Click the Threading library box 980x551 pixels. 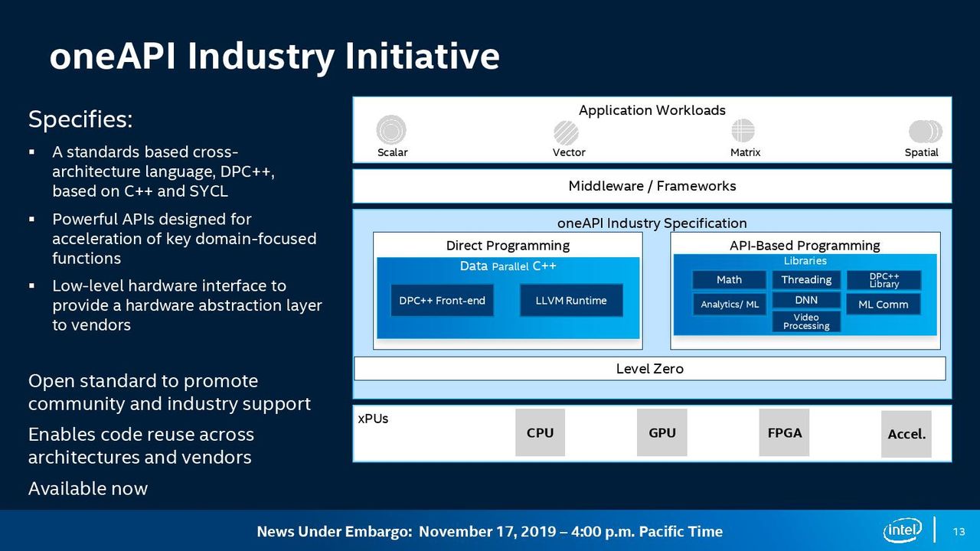806,280
